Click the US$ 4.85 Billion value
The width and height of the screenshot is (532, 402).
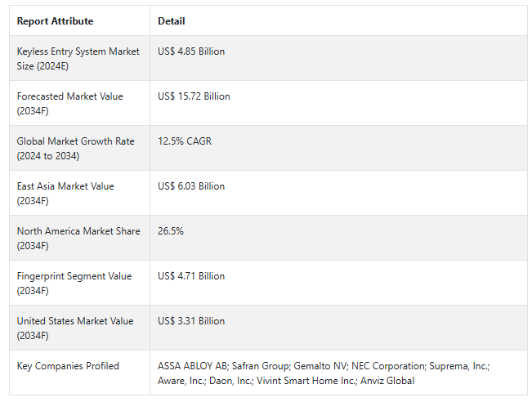point(191,51)
